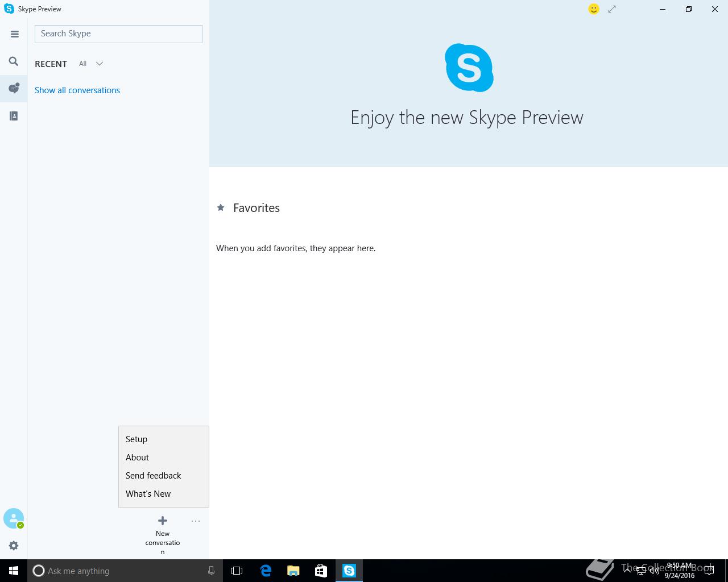Click the volume speaker tray icon
The height and width of the screenshot is (582, 728).
(x=654, y=571)
